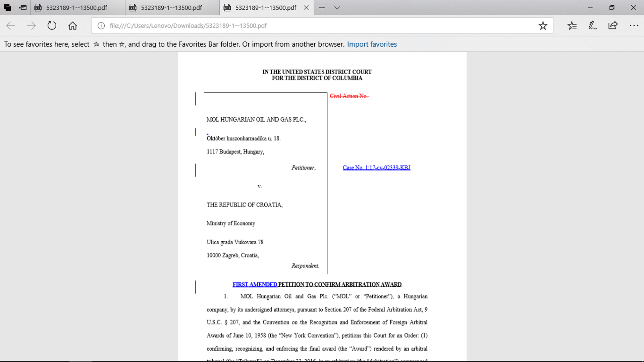Switch to the second PDF tab
Screen dimensions: 644x362
point(171,8)
